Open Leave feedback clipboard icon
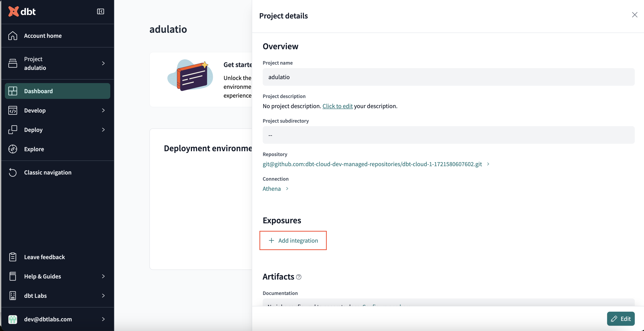Screen dimensions: 644x331 pyautogui.click(x=13, y=256)
